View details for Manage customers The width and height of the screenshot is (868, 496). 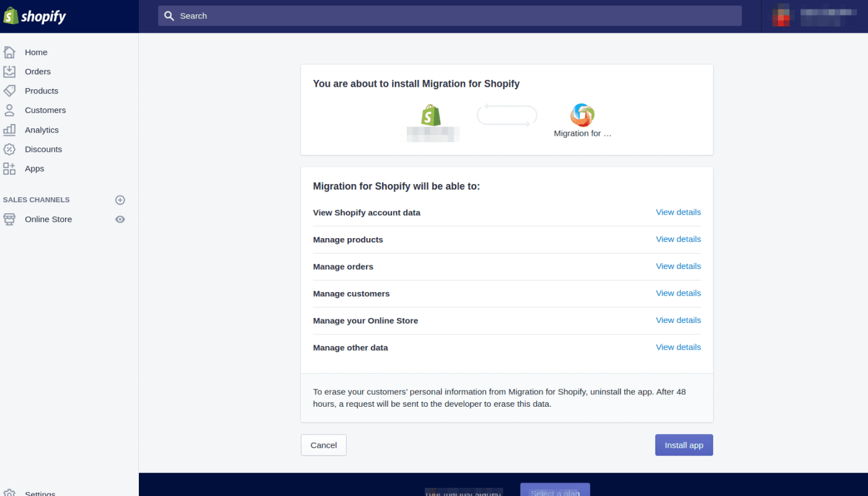tap(678, 293)
